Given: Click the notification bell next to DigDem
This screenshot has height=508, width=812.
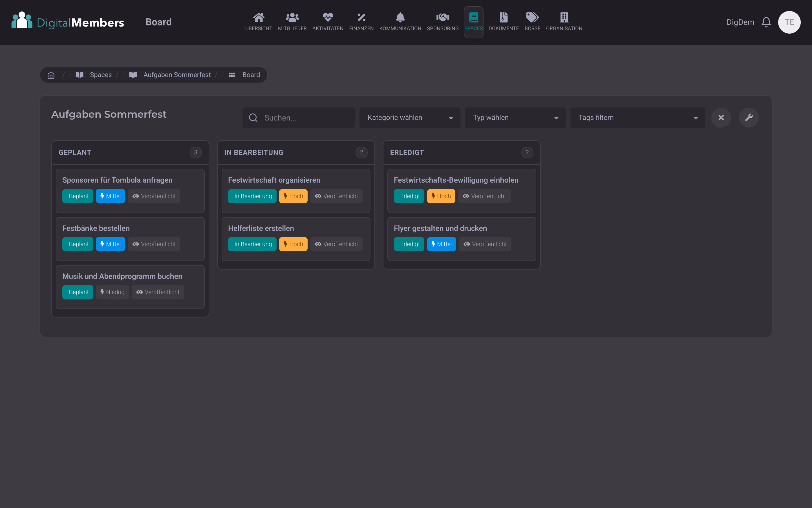Looking at the screenshot, I should 766,22.
